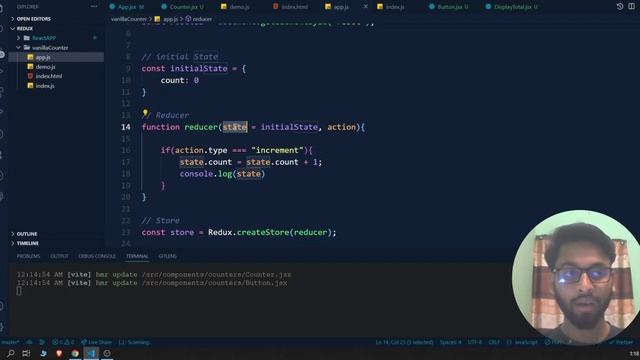Open the demo.js editor tab
This screenshot has height=360, width=640.
pyautogui.click(x=235, y=7)
